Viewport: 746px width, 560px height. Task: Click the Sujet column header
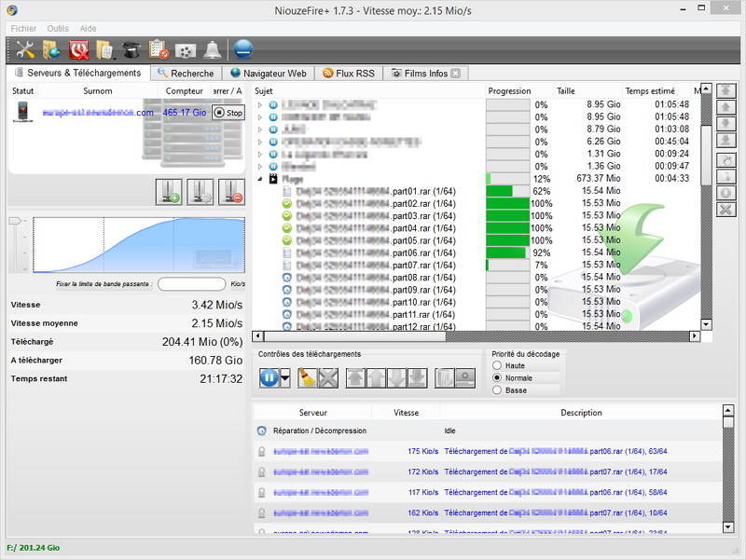pyautogui.click(x=264, y=90)
